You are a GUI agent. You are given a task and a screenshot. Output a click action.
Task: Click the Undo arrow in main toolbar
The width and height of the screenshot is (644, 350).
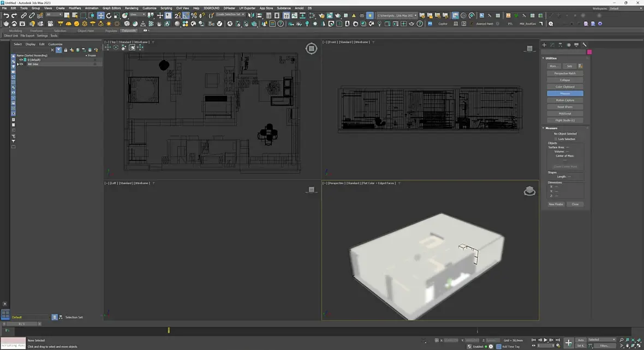(6, 15)
